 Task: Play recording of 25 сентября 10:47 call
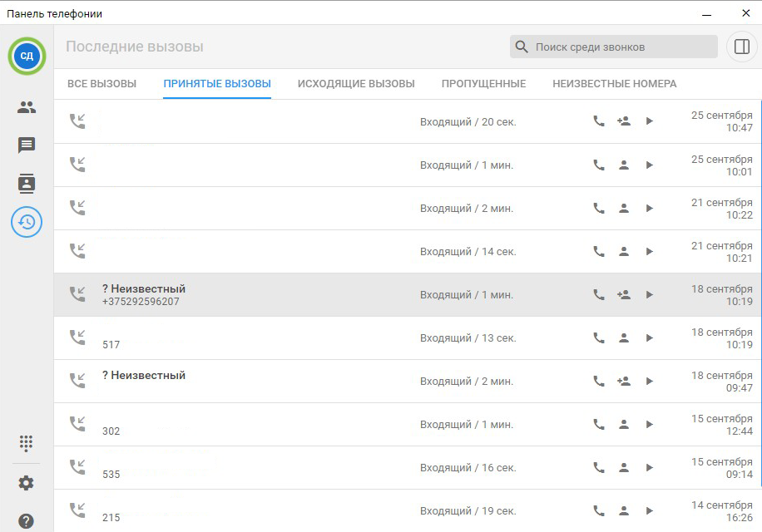click(650, 121)
